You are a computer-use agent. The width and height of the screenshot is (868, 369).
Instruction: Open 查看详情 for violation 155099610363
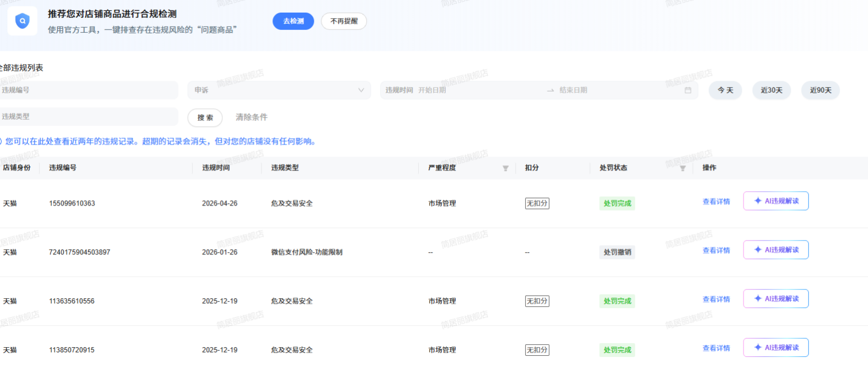click(716, 202)
